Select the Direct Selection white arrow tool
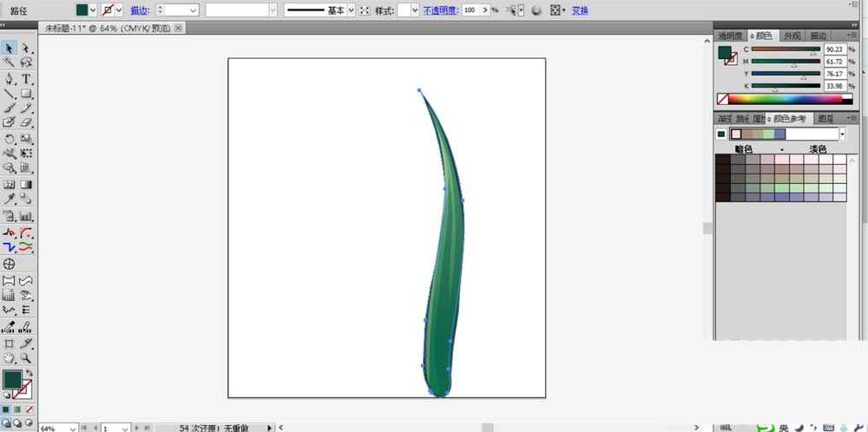Viewport: 868px width, 432px height. point(27,49)
